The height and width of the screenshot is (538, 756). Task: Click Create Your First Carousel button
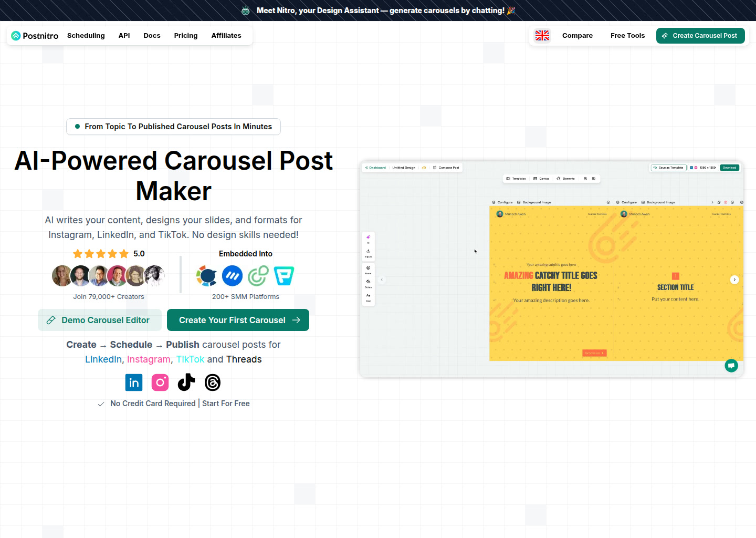[x=238, y=320]
